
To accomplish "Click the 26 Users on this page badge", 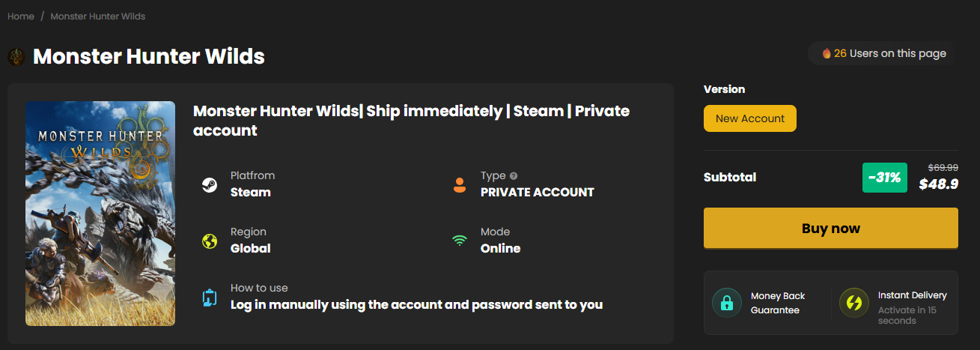I will [883, 54].
